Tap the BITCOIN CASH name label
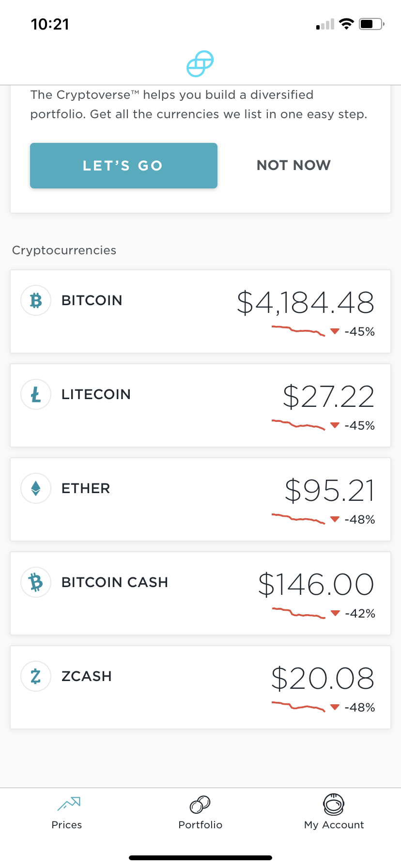The width and height of the screenshot is (401, 868). (x=115, y=582)
